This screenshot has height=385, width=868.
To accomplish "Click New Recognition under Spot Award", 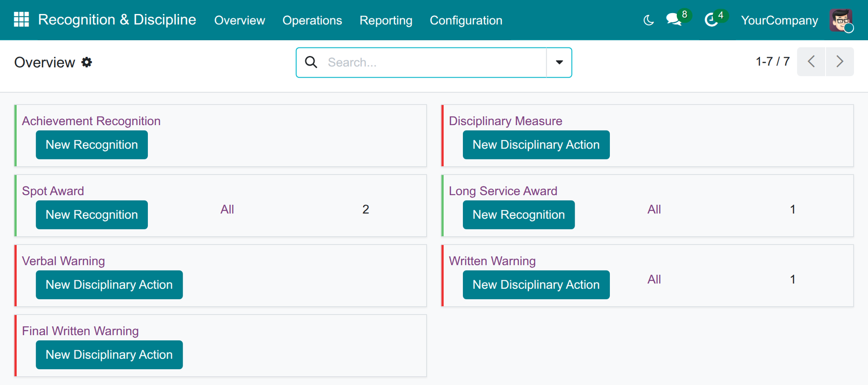I will 92,215.
